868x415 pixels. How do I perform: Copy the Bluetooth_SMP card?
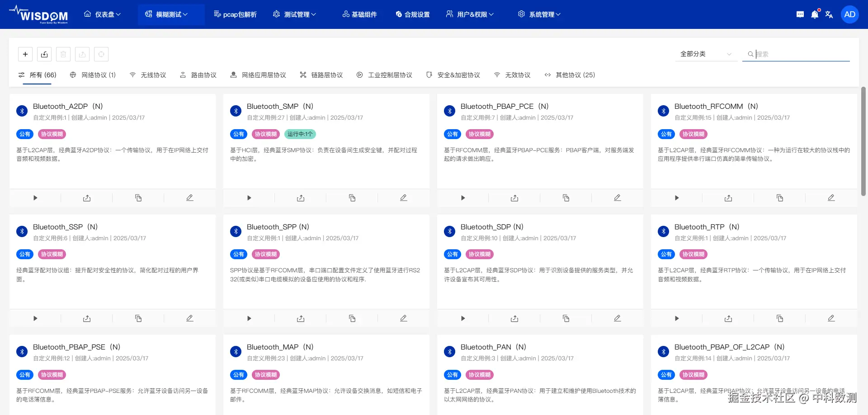point(352,198)
